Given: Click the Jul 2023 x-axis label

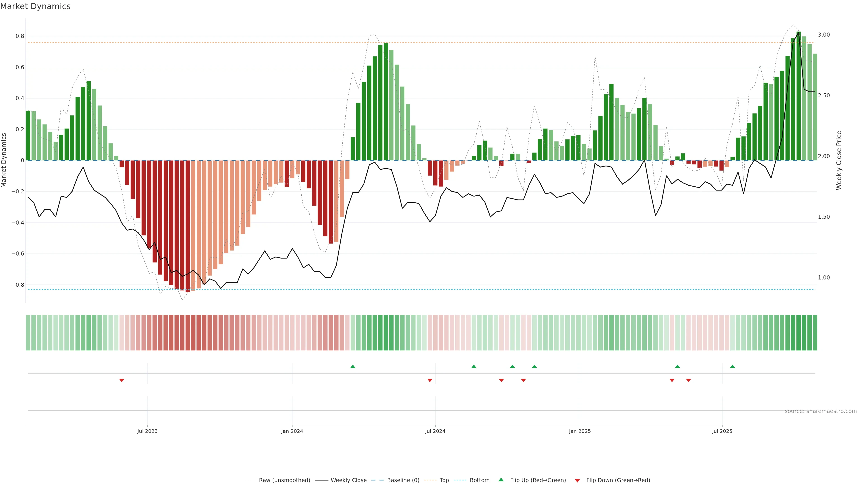Looking at the screenshot, I should pos(147,431).
